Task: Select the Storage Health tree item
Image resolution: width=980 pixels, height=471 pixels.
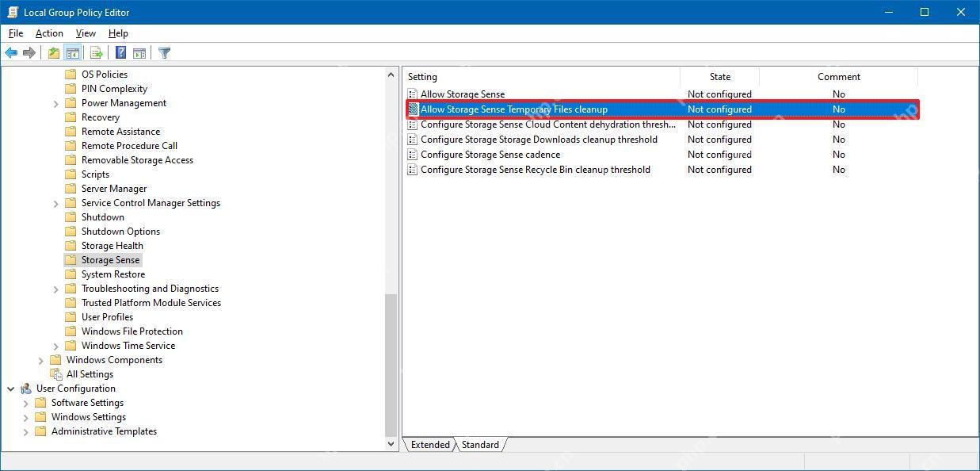Action: [112, 246]
